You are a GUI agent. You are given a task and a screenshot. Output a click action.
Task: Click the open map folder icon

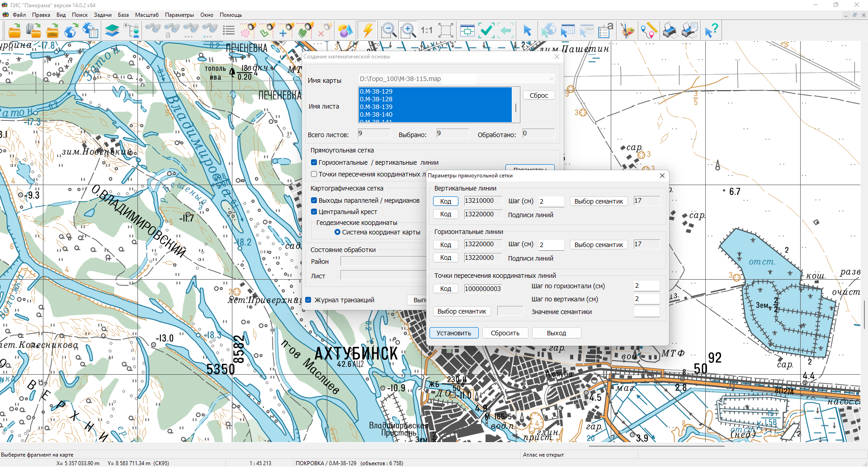14,31
